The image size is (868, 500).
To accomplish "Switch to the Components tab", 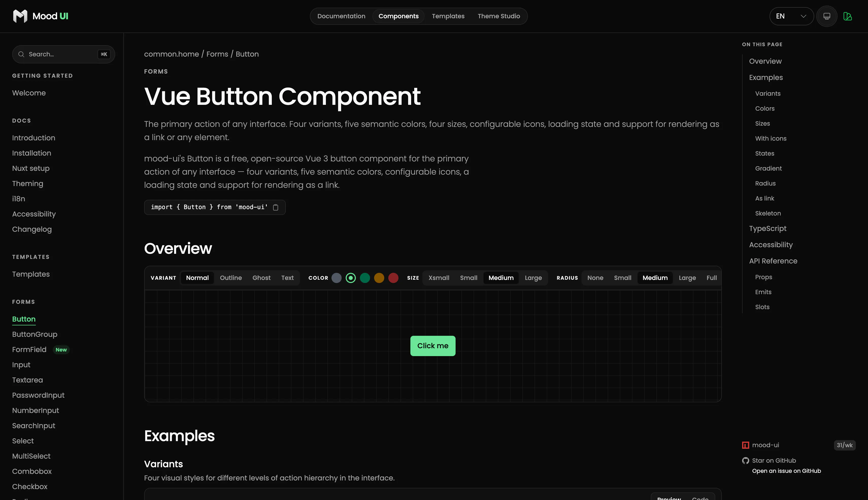I will (x=399, y=16).
